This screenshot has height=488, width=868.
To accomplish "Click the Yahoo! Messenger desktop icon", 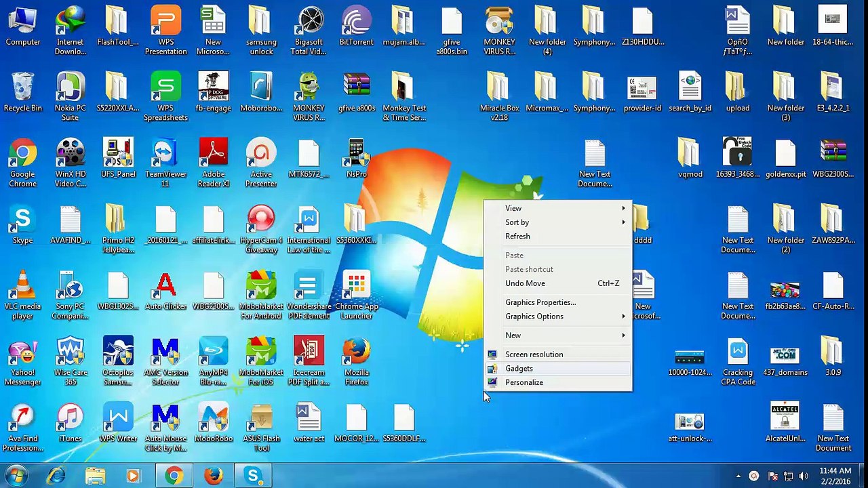I will point(23,362).
